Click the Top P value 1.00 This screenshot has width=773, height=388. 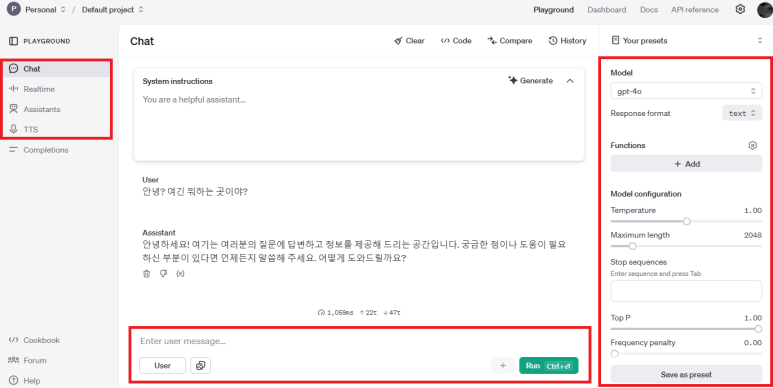pos(753,318)
